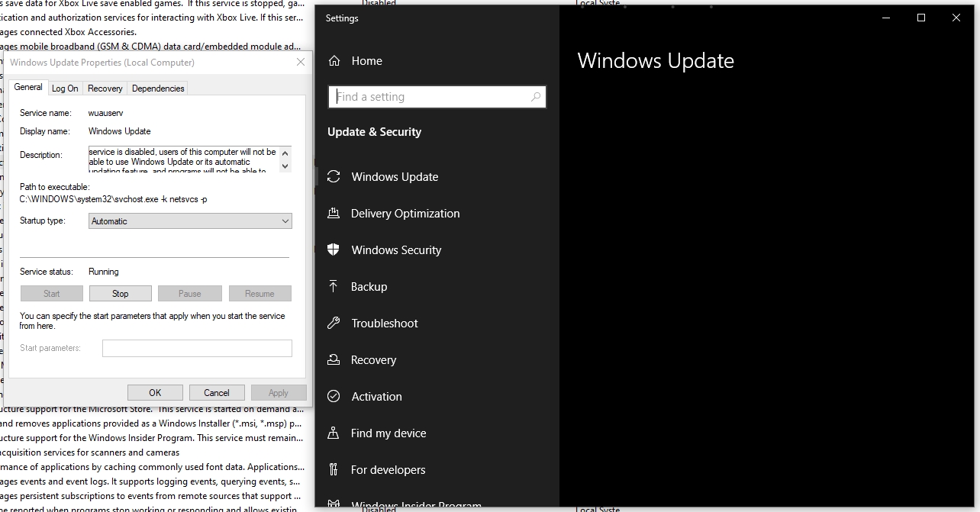Switch to the General tab
Screen dimensions: 980x512
pos(28,87)
